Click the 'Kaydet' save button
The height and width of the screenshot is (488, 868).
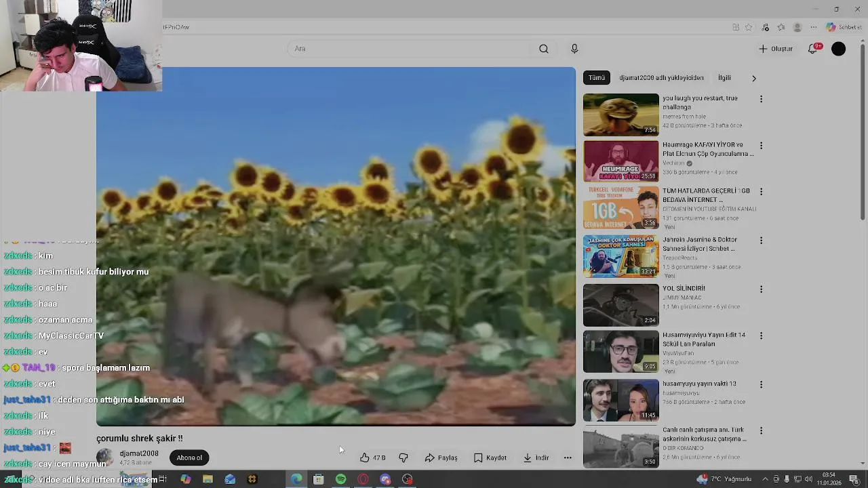click(x=490, y=457)
